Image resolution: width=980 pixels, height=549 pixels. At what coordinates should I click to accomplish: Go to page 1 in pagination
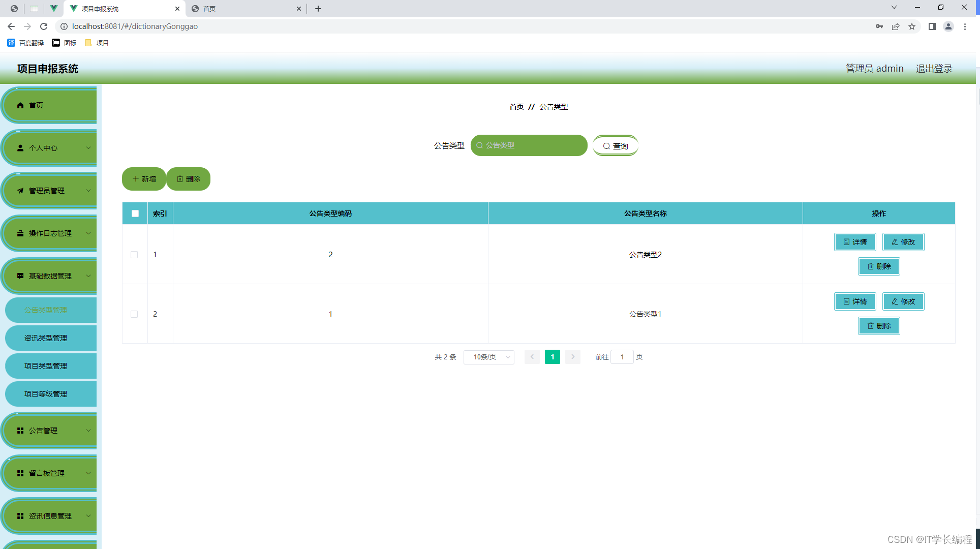pyautogui.click(x=552, y=357)
